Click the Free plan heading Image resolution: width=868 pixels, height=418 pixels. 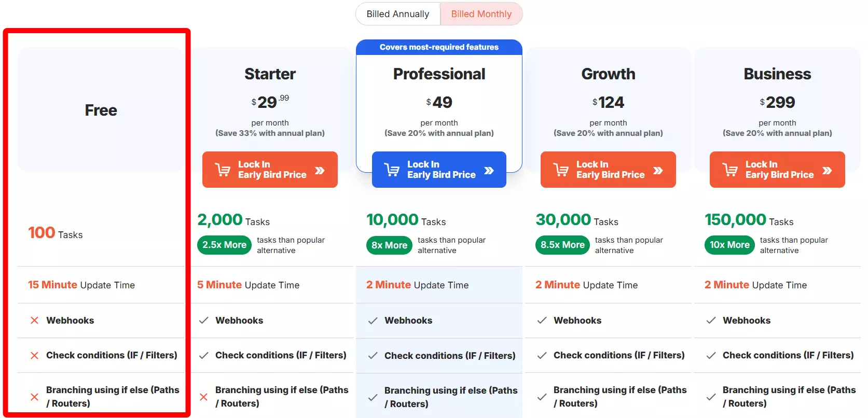click(101, 110)
